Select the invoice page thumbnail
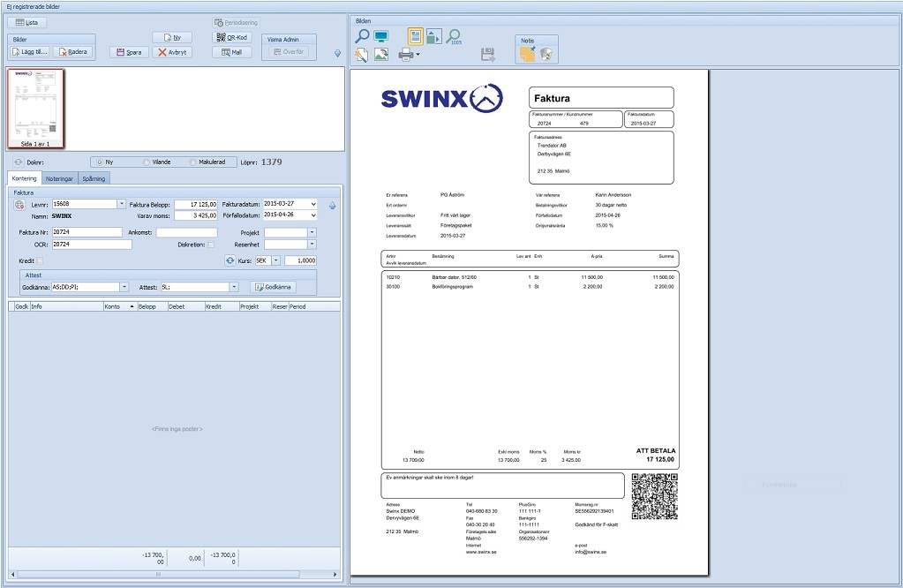This screenshot has height=588, width=903. tap(35, 109)
